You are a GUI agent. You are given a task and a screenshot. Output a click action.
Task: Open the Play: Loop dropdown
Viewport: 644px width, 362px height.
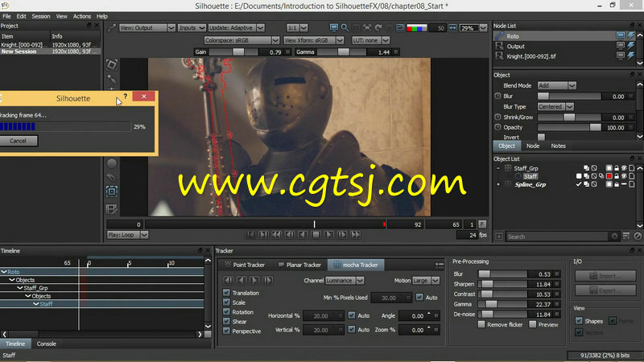pos(127,235)
